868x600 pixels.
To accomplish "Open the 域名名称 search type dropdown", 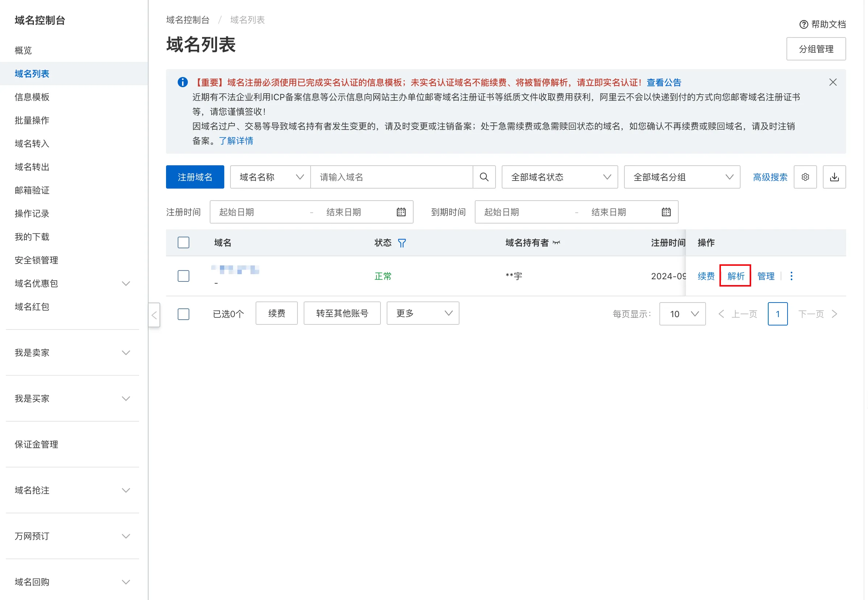I will click(x=270, y=177).
